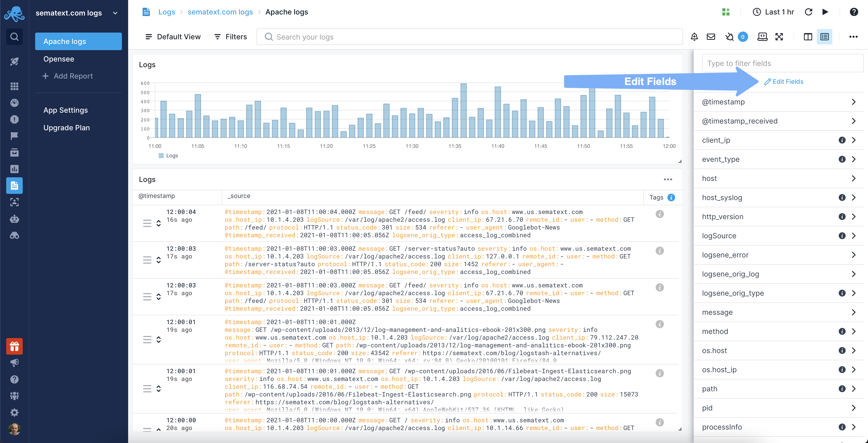868x443 pixels.
Task: Click the Edit Fields link
Action: (784, 82)
